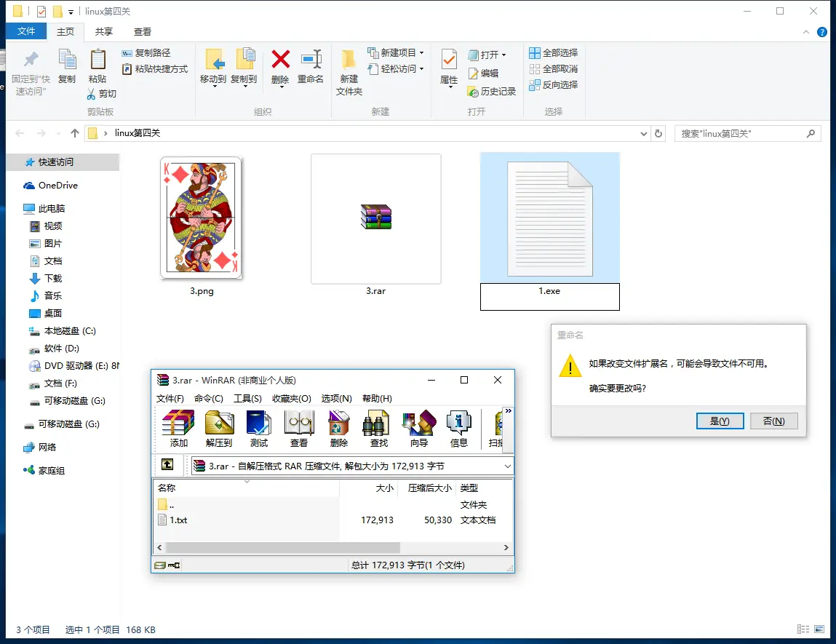
Task: Cancel rename with No (否) button
Action: tap(773, 421)
